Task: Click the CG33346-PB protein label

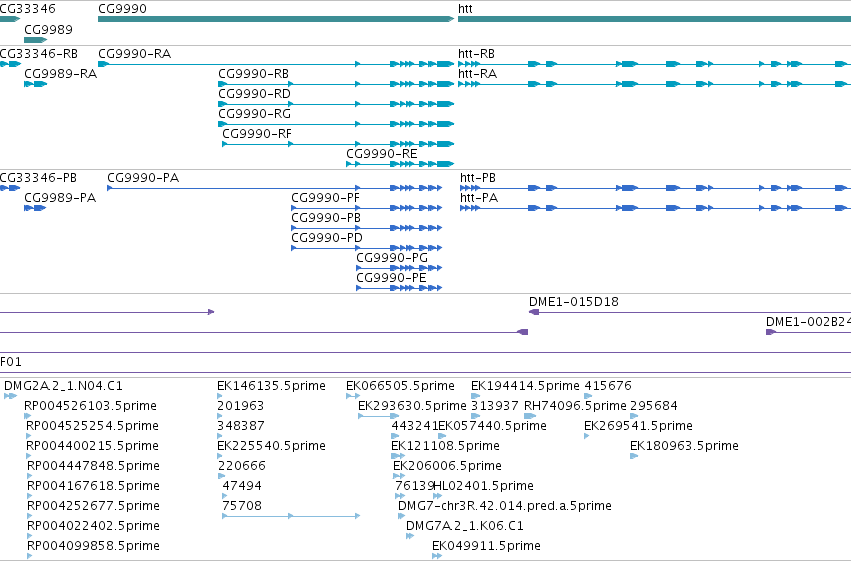Action: (x=38, y=178)
